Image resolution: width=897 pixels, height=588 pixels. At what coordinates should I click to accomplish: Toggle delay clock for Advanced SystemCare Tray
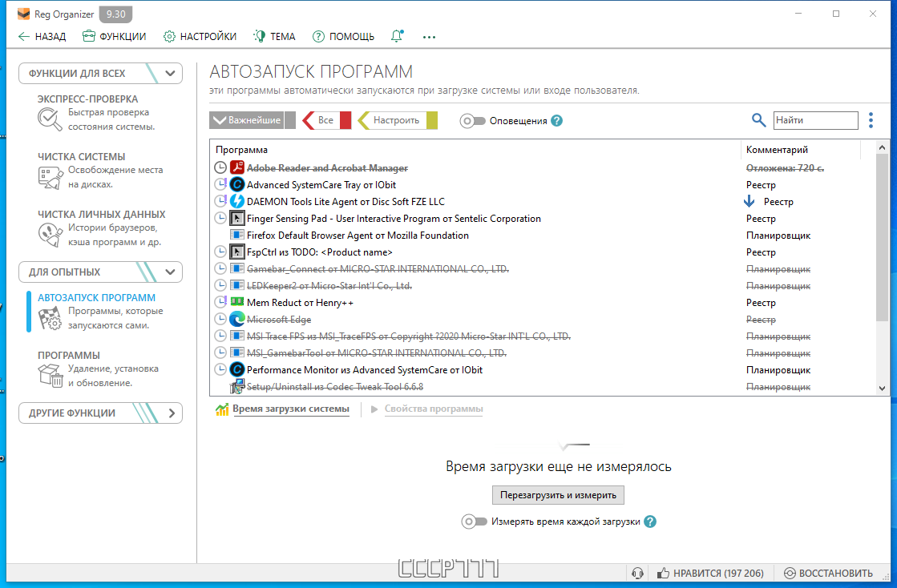[220, 184]
